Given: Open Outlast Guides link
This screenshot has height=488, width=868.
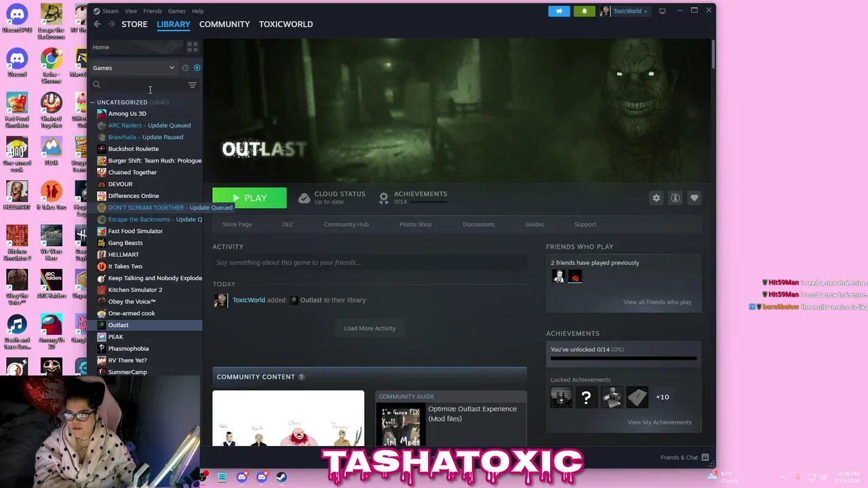Looking at the screenshot, I should click(x=534, y=224).
